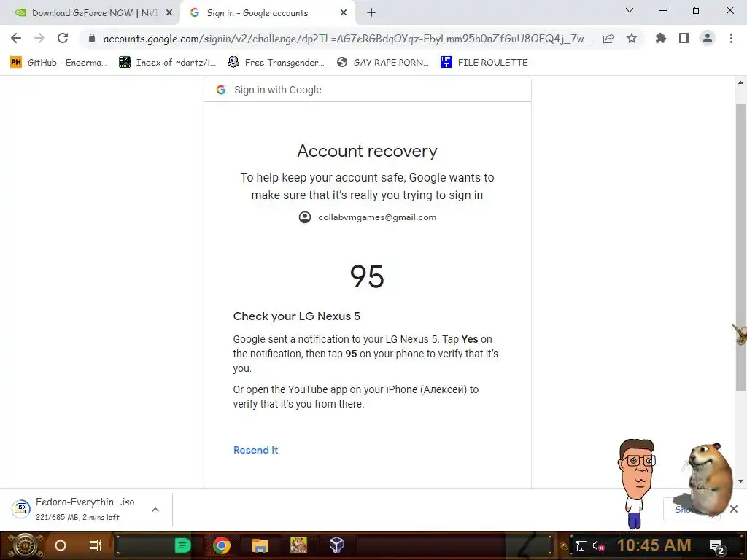Open the Chrome profile avatar

coord(708,38)
